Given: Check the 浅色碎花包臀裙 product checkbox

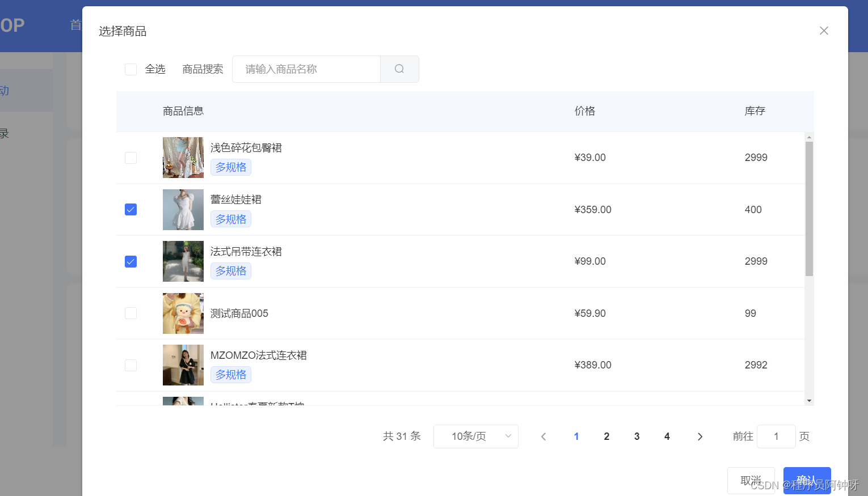Looking at the screenshot, I should [130, 158].
